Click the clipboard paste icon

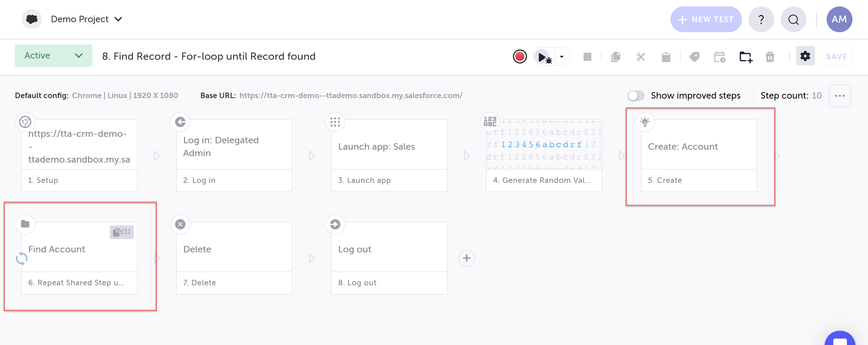point(666,57)
